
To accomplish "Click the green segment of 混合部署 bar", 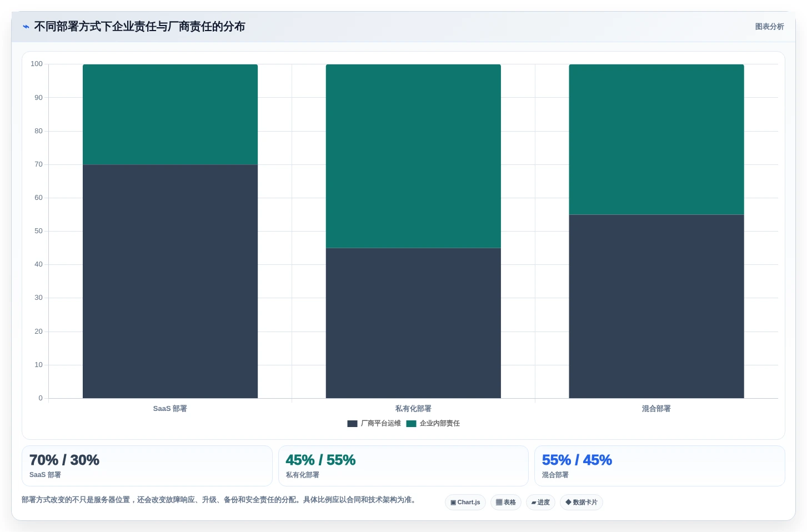I will 656,139.
